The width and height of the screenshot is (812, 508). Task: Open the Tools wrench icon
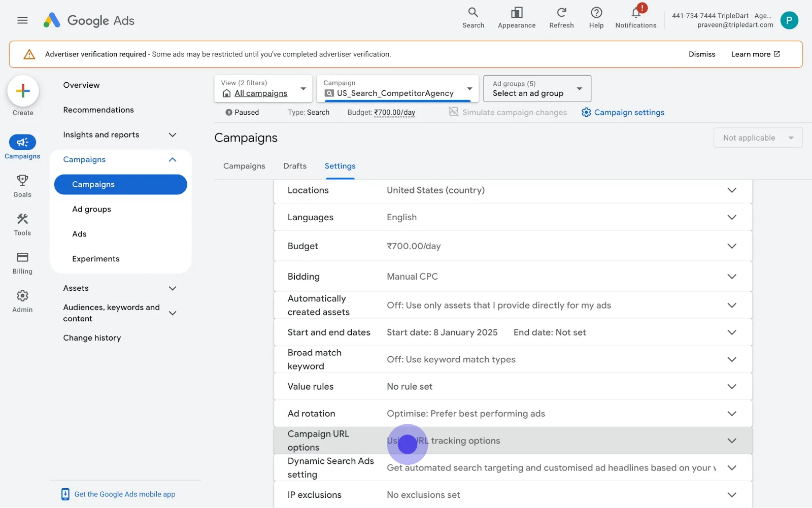tap(22, 219)
